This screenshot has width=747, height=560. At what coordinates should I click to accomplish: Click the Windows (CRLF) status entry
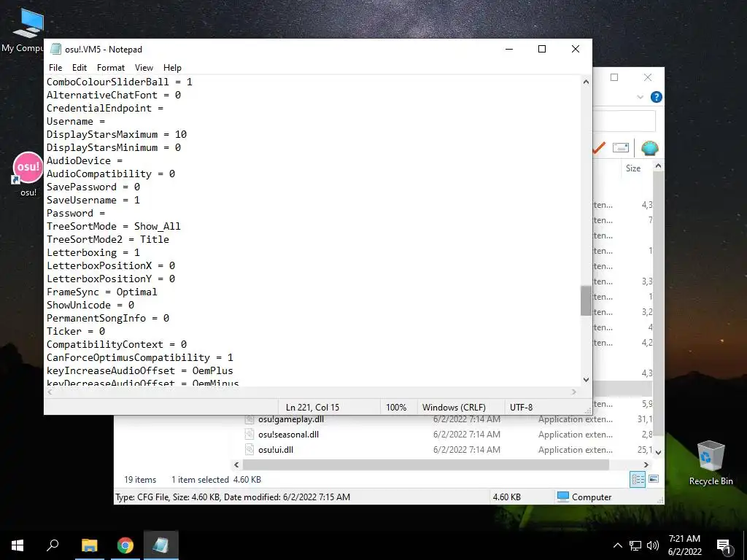(x=454, y=408)
